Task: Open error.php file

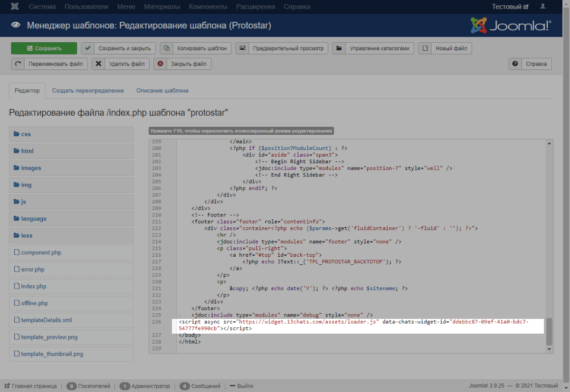Action: coord(71,270)
